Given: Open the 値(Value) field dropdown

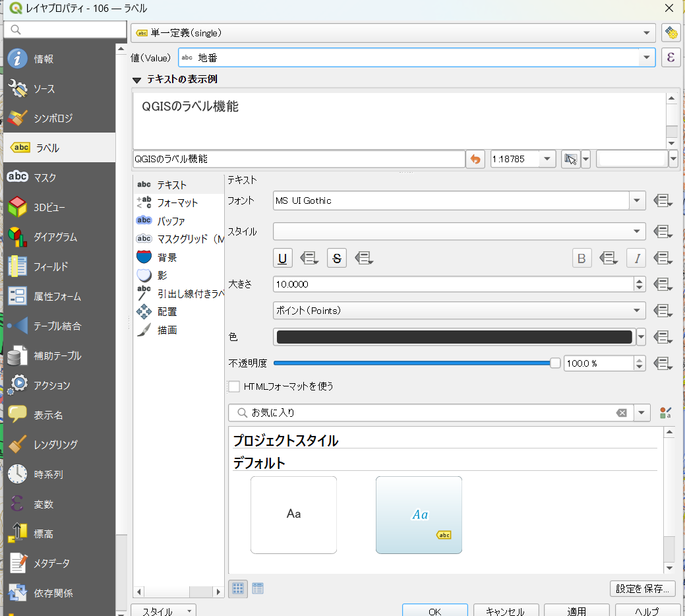Looking at the screenshot, I should 647,57.
